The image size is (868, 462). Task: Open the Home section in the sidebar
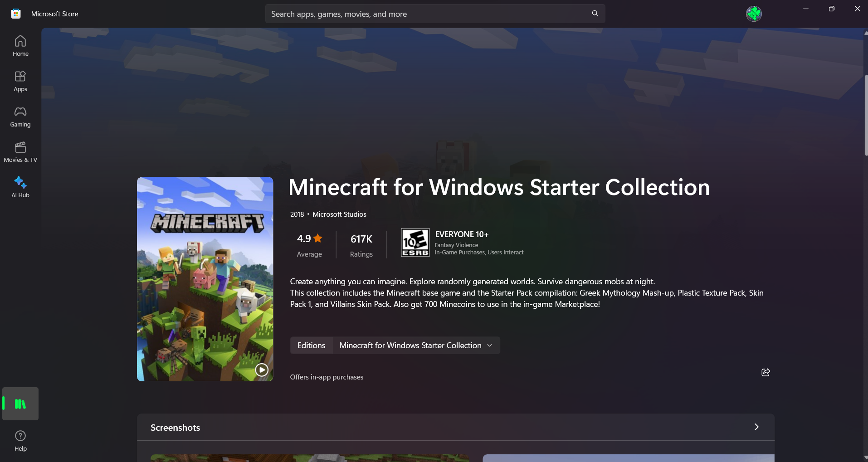click(x=20, y=46)
